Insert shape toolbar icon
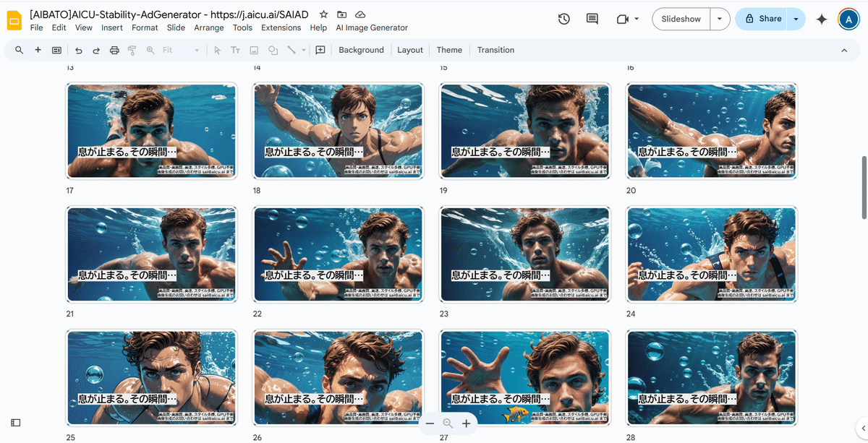 [x=273, y=50]
